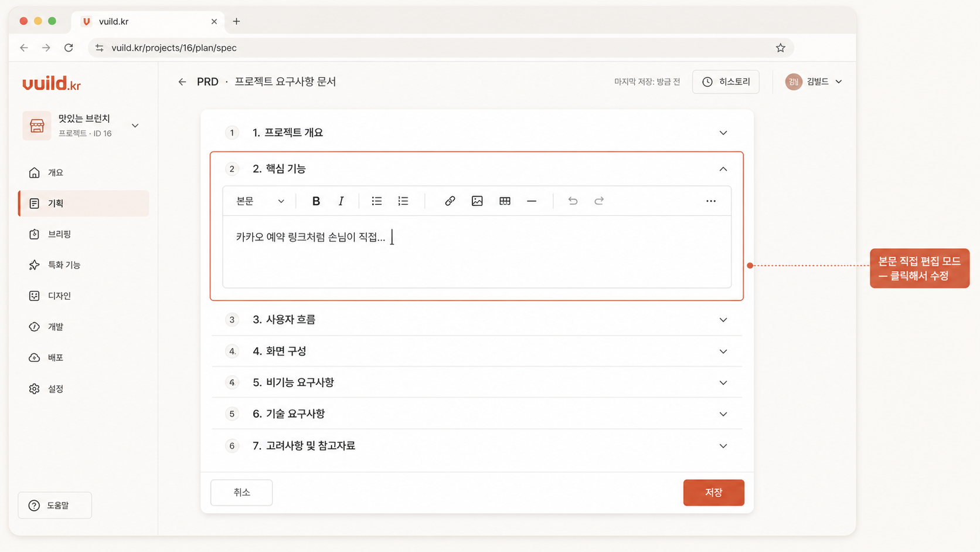Insert a numbered list

point(403,201)
